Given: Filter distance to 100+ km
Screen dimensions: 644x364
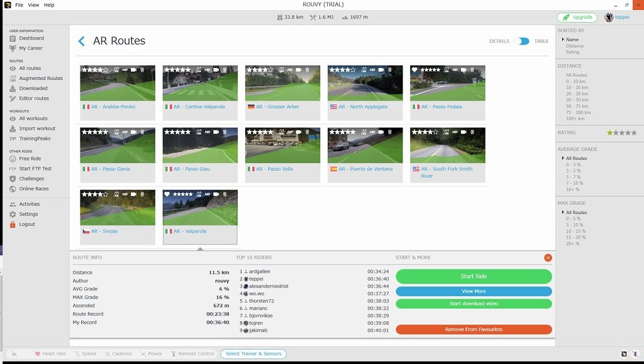Looking at the screenshot, I should click(x=575, y=118).
